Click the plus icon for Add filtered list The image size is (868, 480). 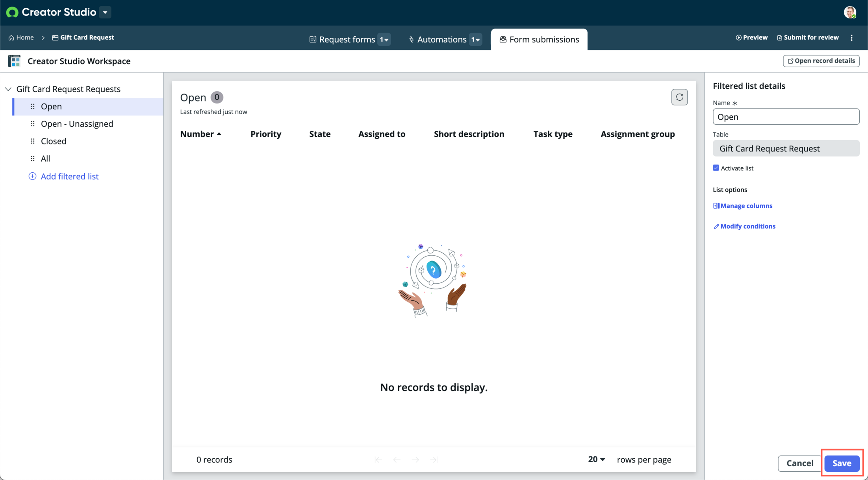32,176
